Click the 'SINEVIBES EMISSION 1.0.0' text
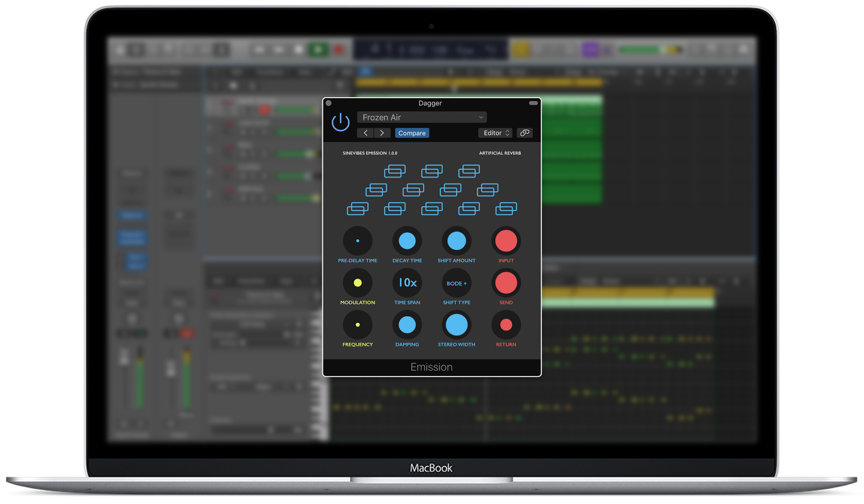This screenshot has height=504, width=864. tap(370, 153)
